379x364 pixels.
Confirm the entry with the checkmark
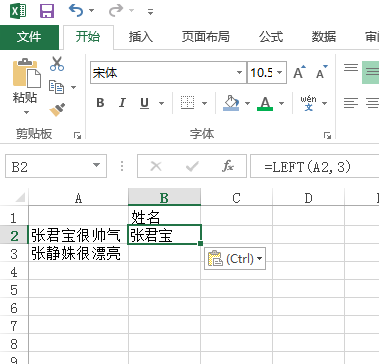192,166
